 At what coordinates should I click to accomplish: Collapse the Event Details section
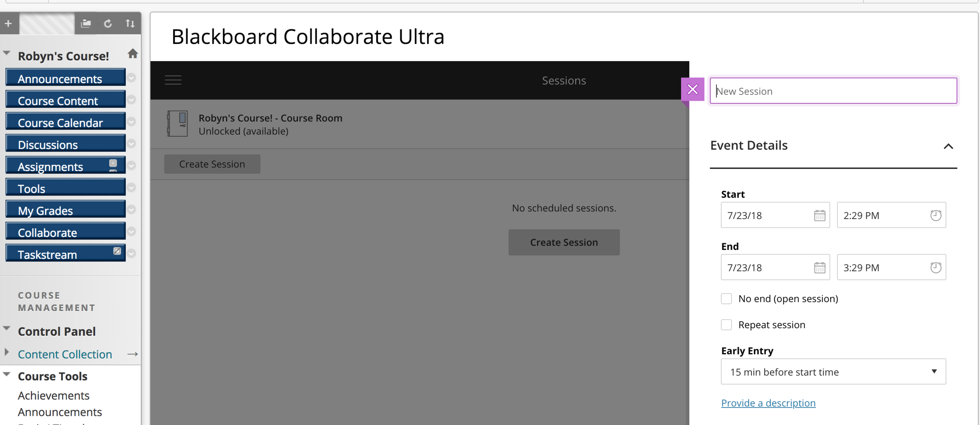[948, 146]
